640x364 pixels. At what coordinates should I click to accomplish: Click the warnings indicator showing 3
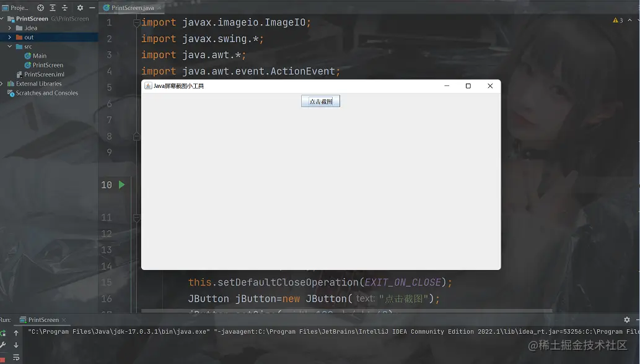coord(618,20)
